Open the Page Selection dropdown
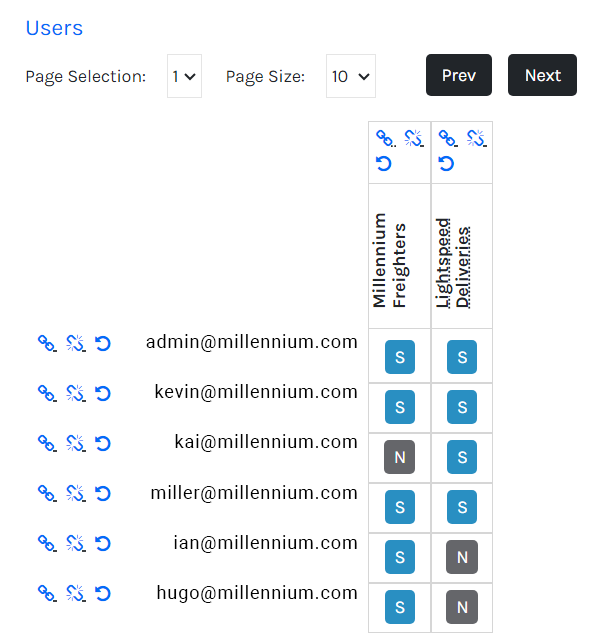Screen dimensions: 600x644 click(x=184, y=76)
